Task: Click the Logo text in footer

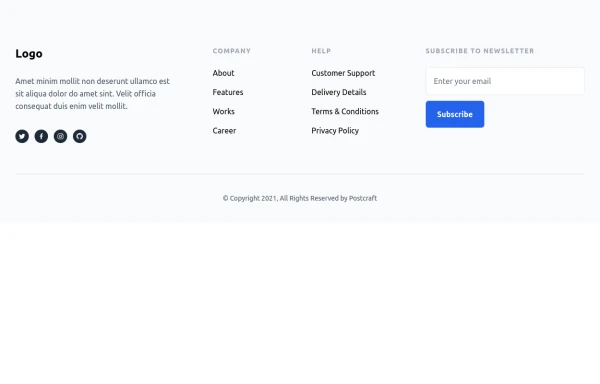Action: coord(29,54)
